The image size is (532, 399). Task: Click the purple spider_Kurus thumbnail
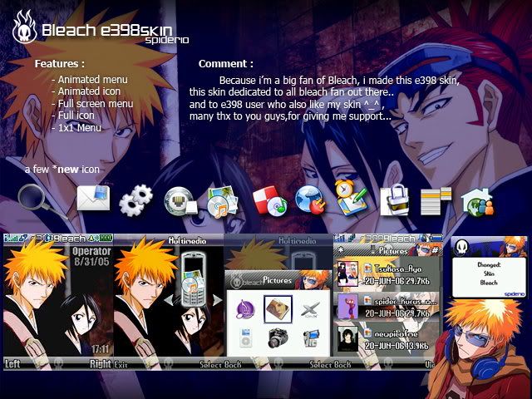tap(347, 306)
